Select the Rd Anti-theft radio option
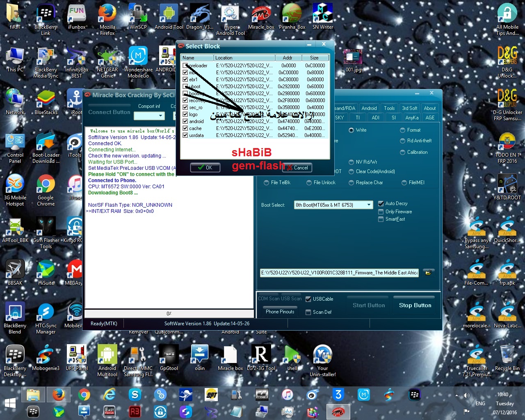The height and width of the screenshot is (420, 525). pos(403,141)
